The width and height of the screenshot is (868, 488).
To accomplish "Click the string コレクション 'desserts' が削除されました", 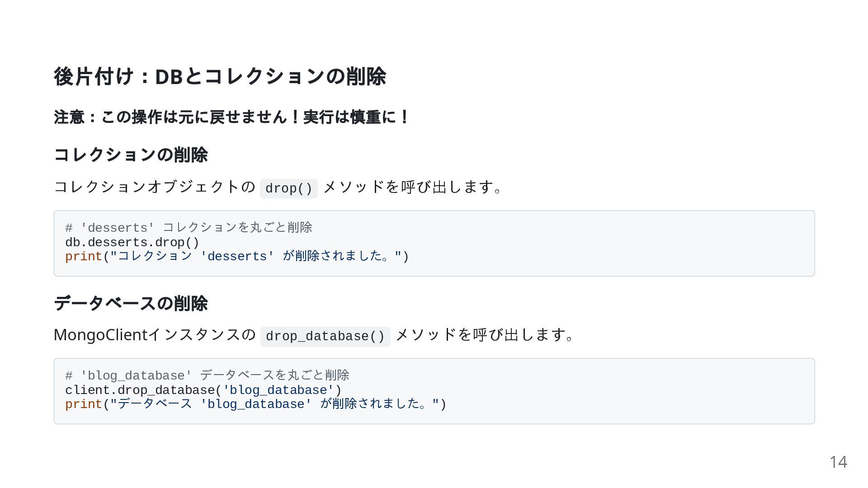I will tap(256, 256).
